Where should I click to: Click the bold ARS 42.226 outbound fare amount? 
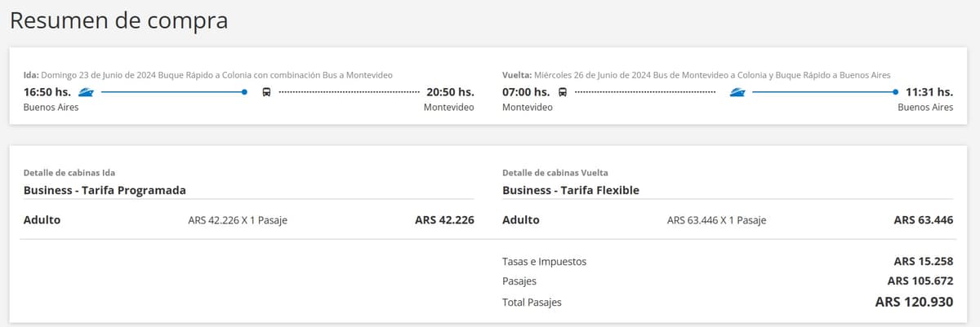[x=444, y=220]
